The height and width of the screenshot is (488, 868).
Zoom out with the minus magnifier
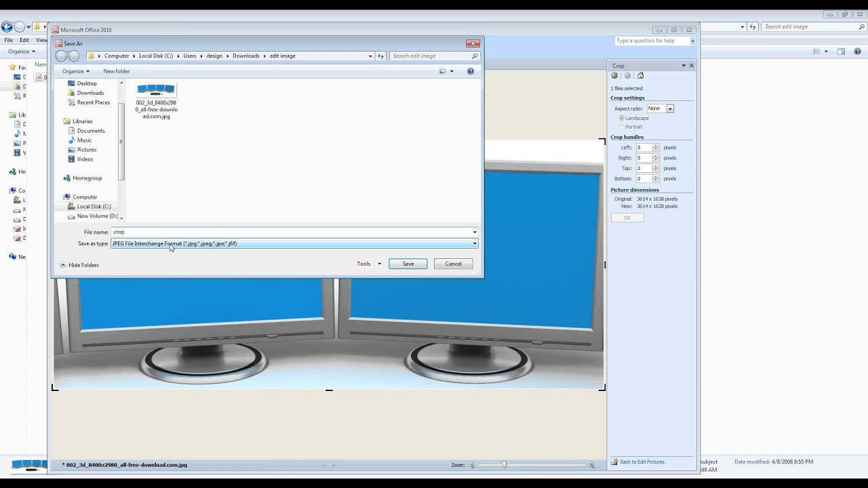(x=471, y=465)
